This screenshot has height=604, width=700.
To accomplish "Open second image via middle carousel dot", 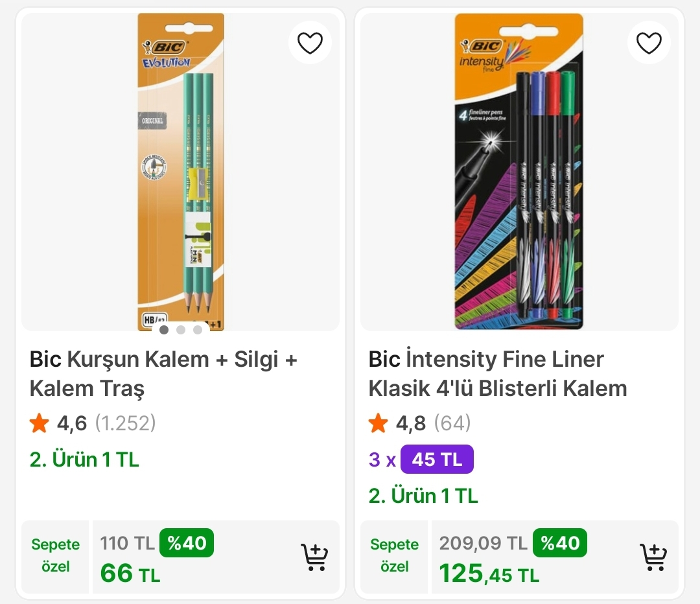I will pos(180,330).
